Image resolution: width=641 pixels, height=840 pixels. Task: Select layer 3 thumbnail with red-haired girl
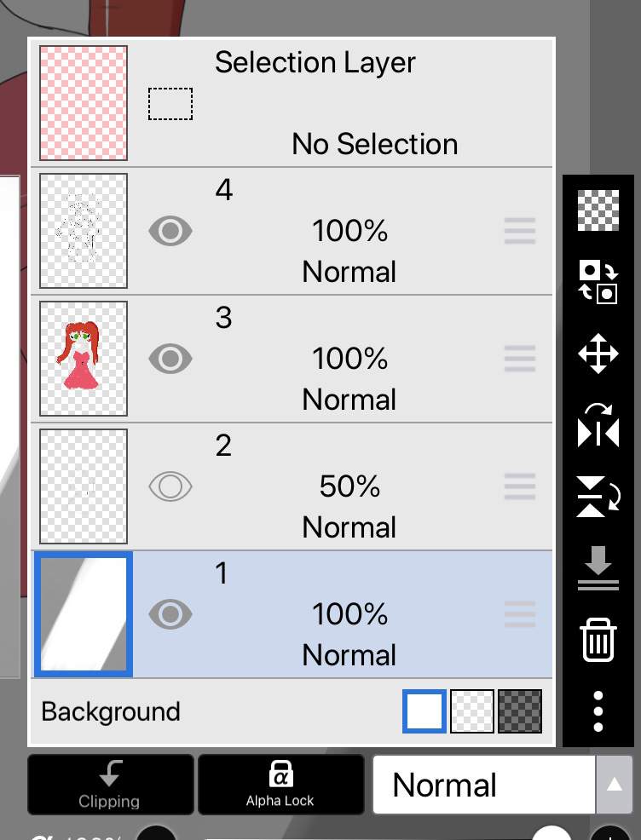click(83, 359)
